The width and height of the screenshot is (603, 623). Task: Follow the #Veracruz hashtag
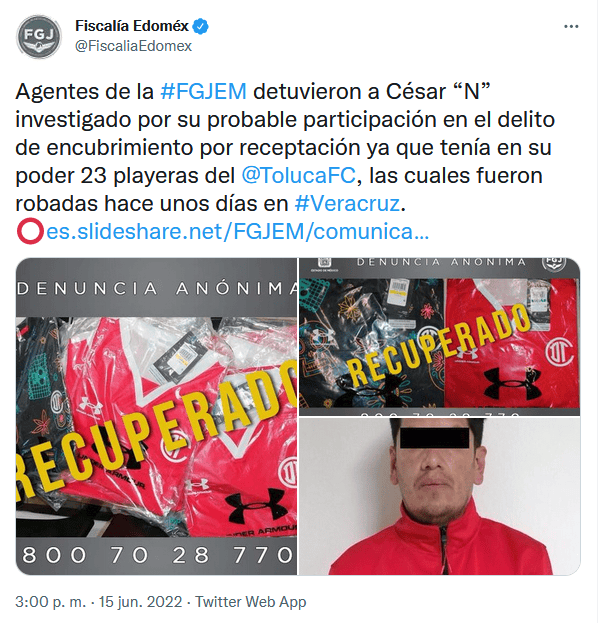[348, 203]
